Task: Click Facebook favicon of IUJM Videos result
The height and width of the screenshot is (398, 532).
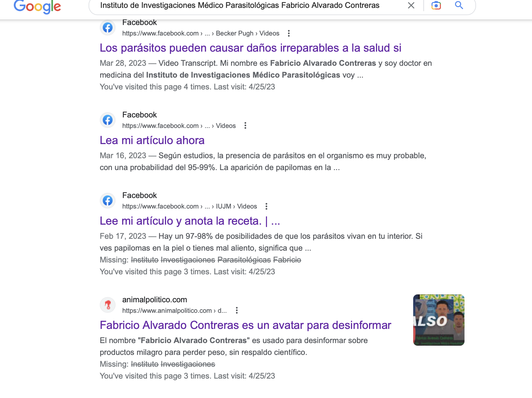Action: coord(108,201)
